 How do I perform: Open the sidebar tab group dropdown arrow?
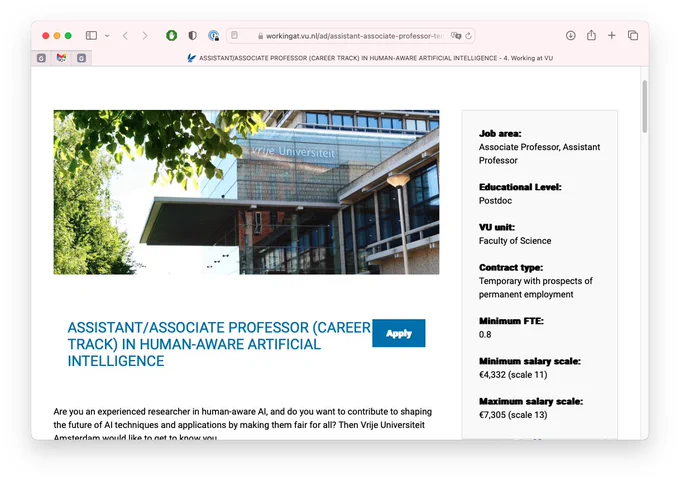[107, 36]
